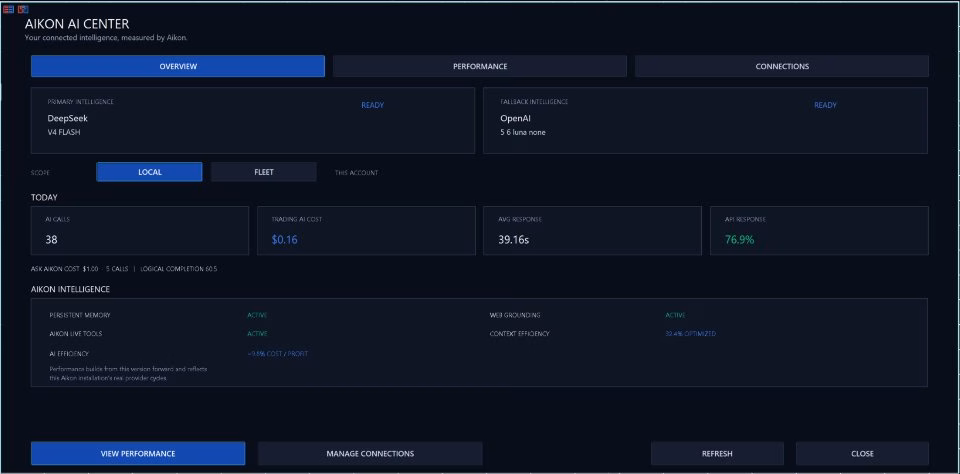Click the AI Efficiency COST / PROFIT value

click(x=277, y=353)
